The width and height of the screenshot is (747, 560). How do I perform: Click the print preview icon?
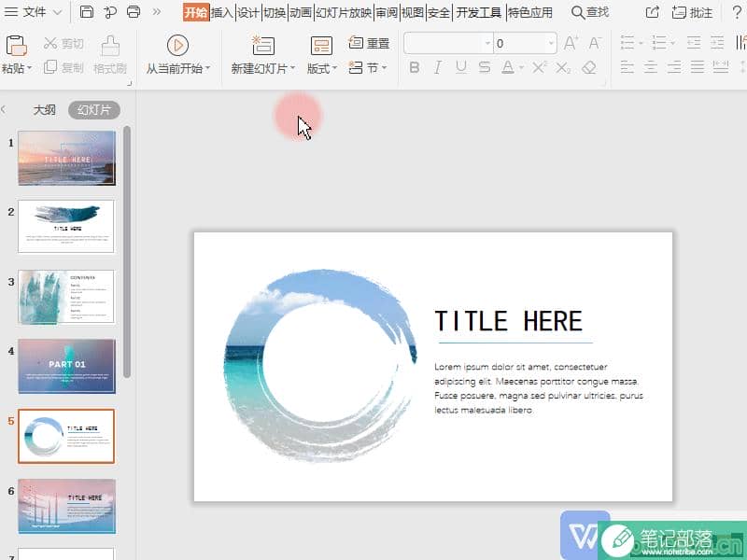click(109, 12)
